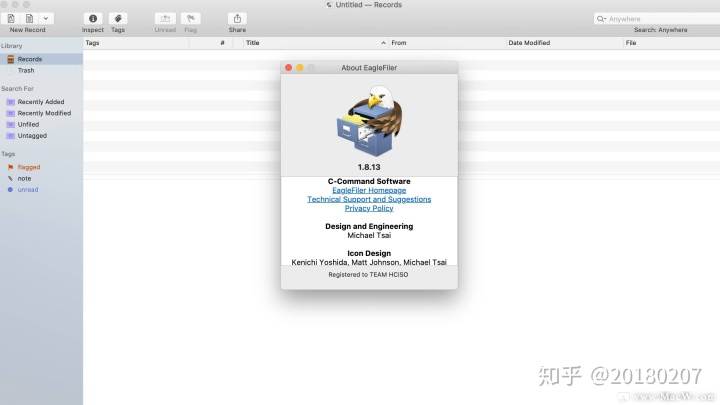Open the Inspect info button

pos(93,18)
